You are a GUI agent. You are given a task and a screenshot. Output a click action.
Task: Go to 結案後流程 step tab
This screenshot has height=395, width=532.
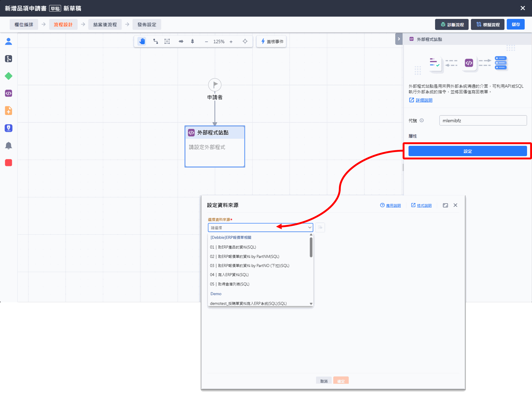click(x=105, y=25)
